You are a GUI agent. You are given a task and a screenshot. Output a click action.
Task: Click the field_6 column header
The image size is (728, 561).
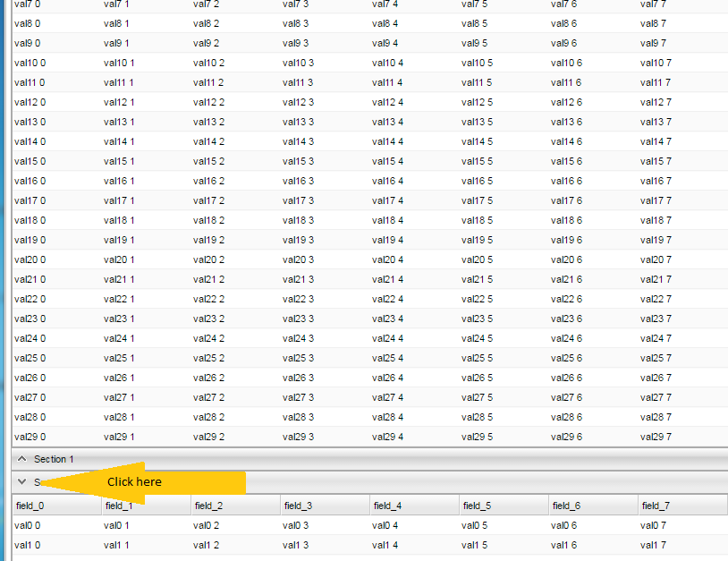coord(566,506)
